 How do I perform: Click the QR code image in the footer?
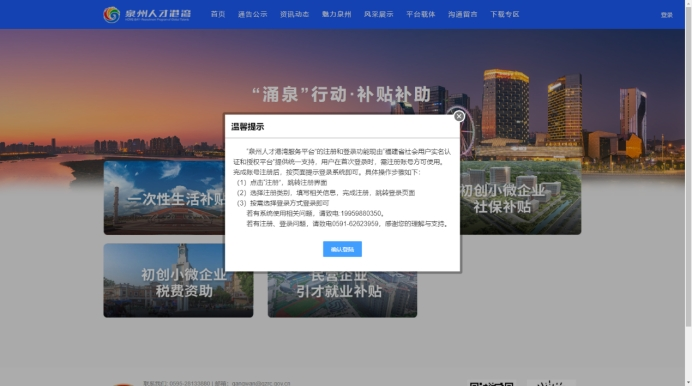pos(491,383)
